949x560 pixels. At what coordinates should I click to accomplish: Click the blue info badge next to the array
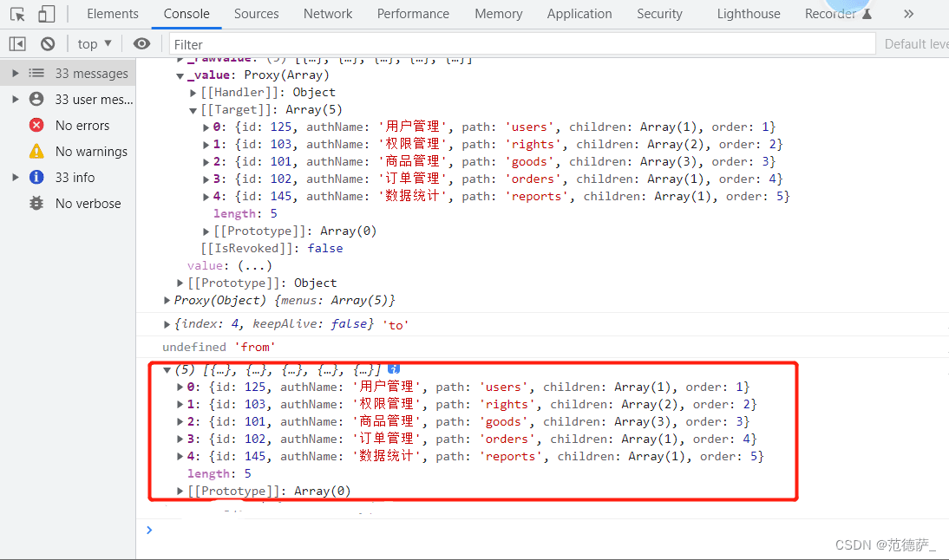pos(394,369)
